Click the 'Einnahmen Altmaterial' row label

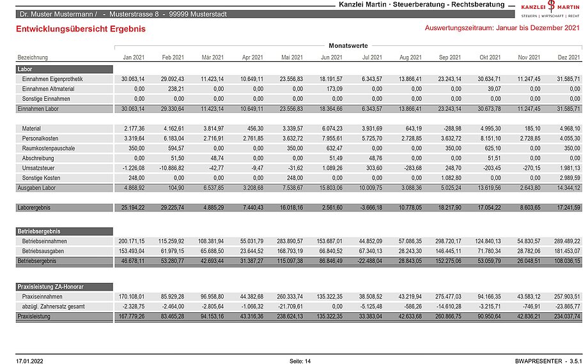(x=48, y=89)
